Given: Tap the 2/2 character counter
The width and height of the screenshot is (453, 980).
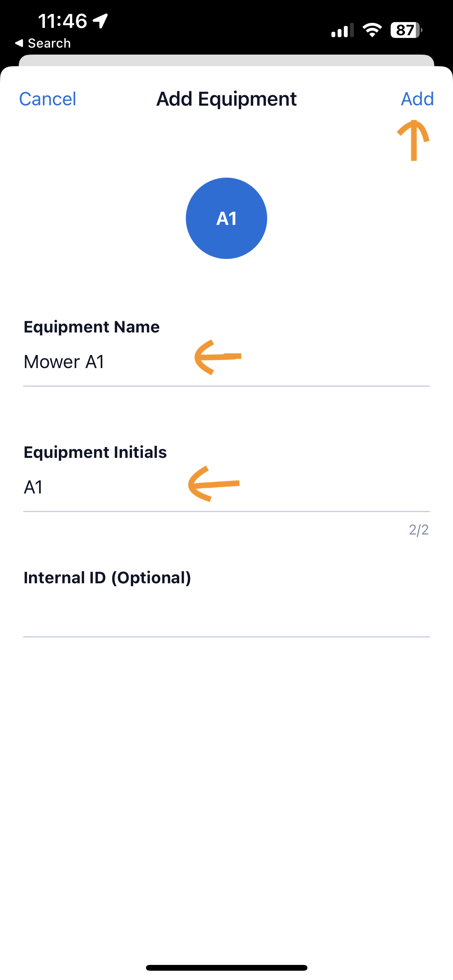Looking at the screenshot, I should (x=419, y=530).
